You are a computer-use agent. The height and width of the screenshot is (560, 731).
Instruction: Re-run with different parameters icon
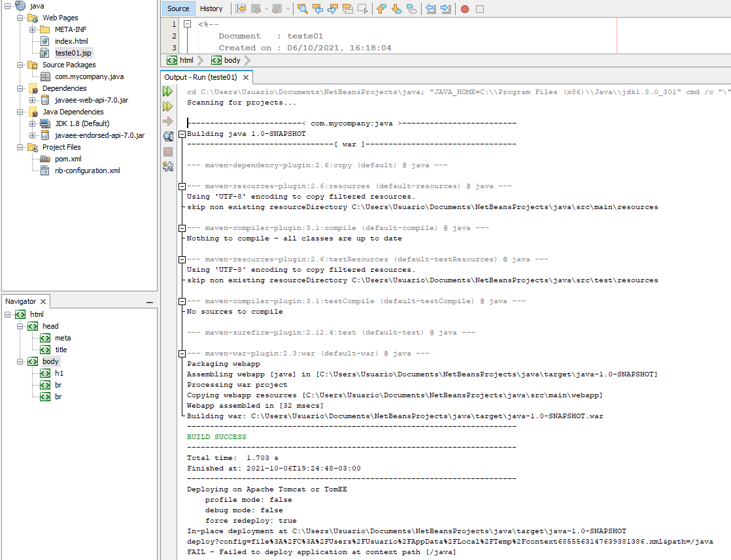click(168, 107)
